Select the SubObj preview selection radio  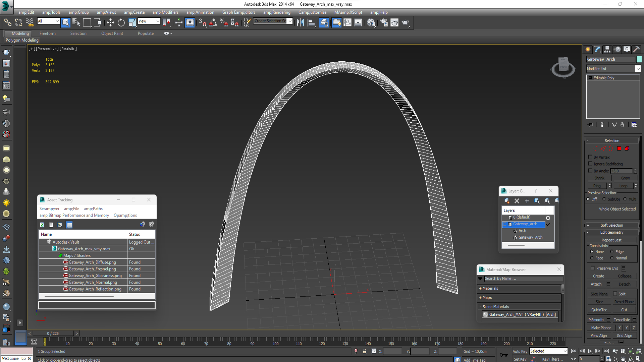click(x=604, y=199)
